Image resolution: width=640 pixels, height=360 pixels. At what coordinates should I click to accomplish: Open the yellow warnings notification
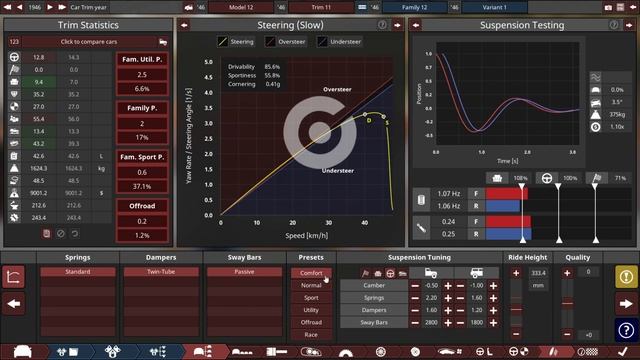point(626,277)
